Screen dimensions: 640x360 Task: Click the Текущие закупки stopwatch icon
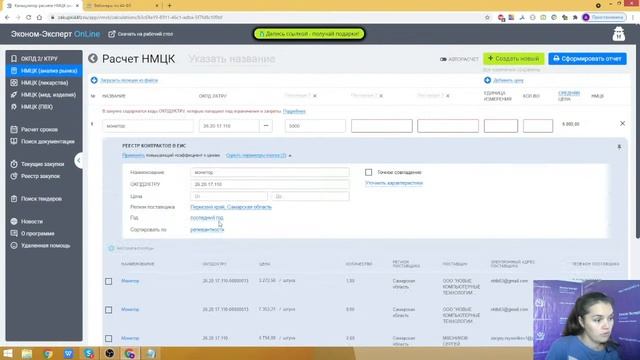tap(14, 164)
